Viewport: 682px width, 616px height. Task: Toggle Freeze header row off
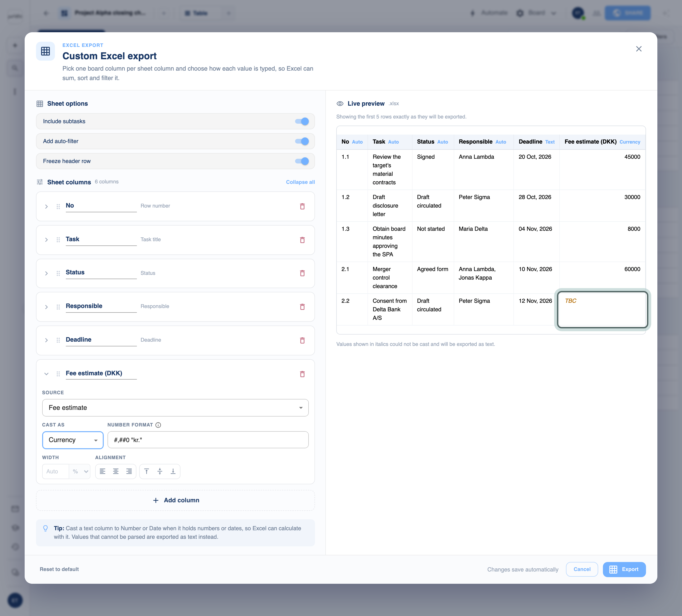pyautogui.click(x=302, y=161)
